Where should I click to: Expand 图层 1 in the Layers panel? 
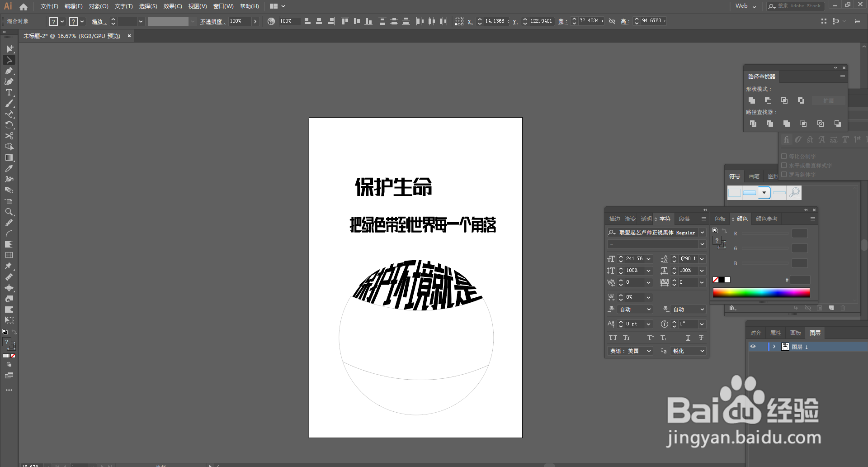coord(774,347)
